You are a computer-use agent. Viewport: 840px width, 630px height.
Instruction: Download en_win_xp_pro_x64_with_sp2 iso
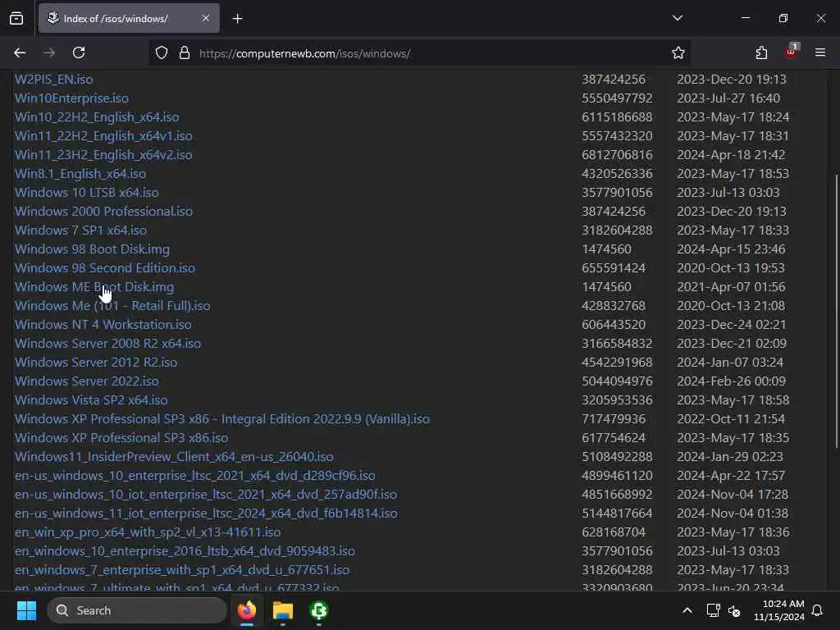pos(148,532)
